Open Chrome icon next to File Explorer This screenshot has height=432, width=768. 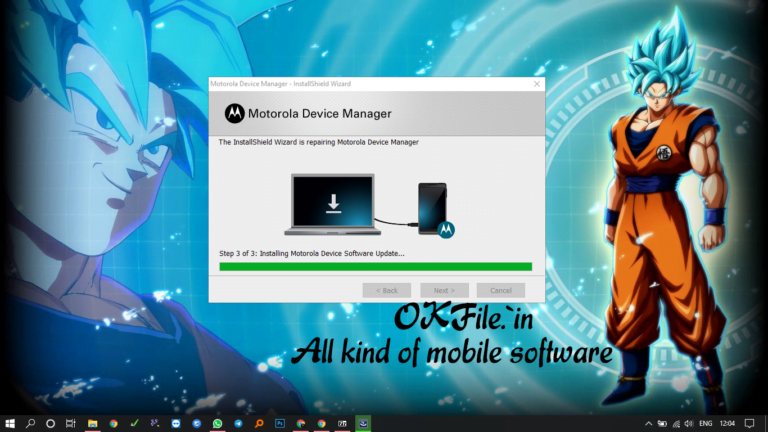(x=114, y=423)
